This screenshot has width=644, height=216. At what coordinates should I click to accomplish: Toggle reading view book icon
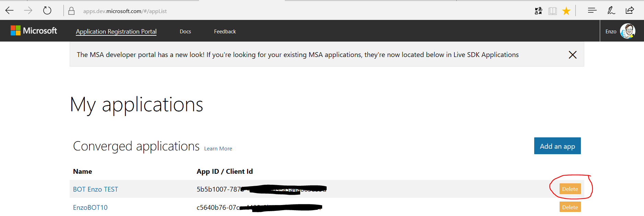point(552,11)
